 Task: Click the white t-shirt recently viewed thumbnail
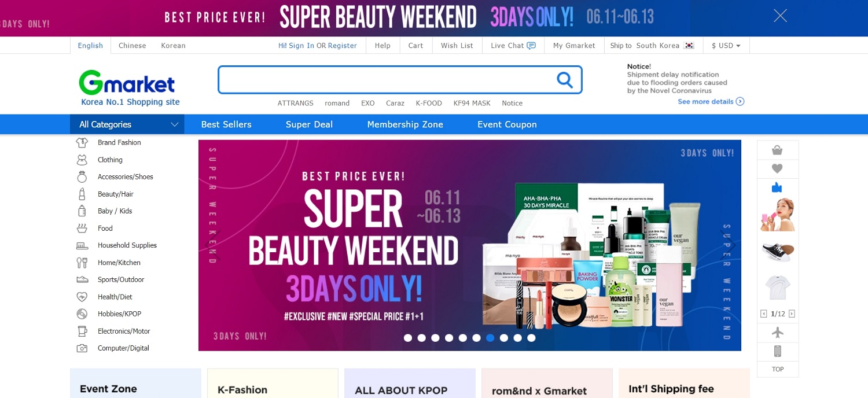tap(777, 287)
